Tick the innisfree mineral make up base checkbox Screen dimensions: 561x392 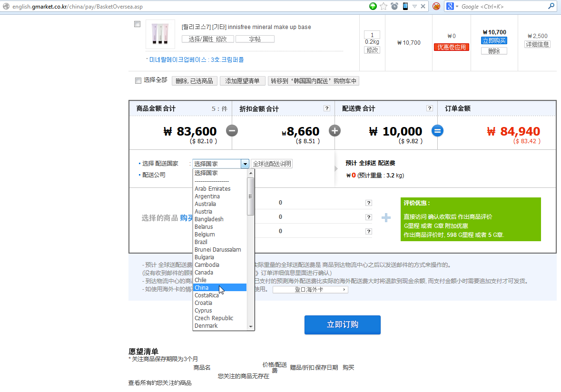tap(138, 24)
